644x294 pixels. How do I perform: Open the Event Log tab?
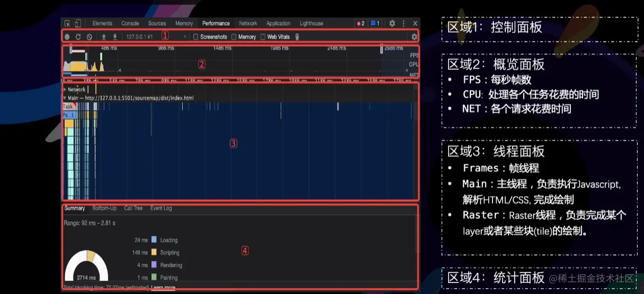pos(161,208)
